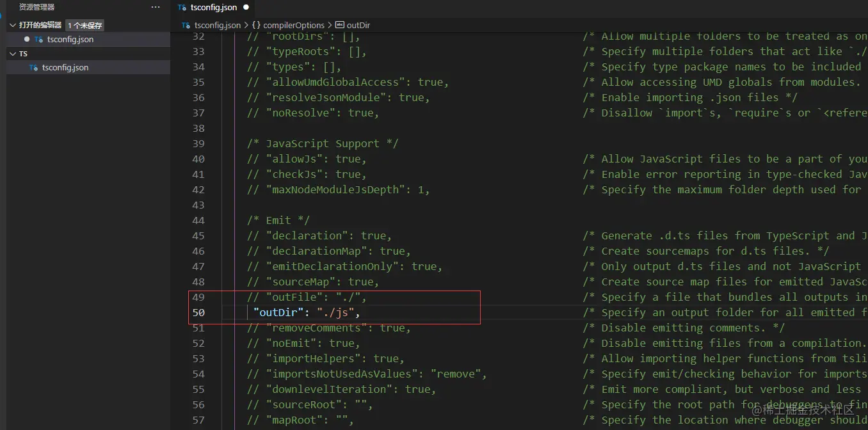This screenshot has width=868, height=430.
Task: Click the tsconfig.json breadcrumb item
Action: click(217, 25)
